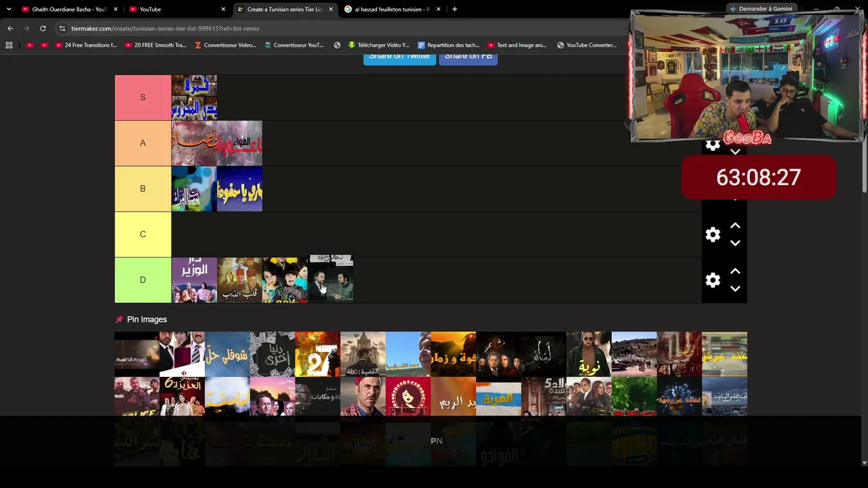
Task: Select the first series image in B tier
Action: 194,188
